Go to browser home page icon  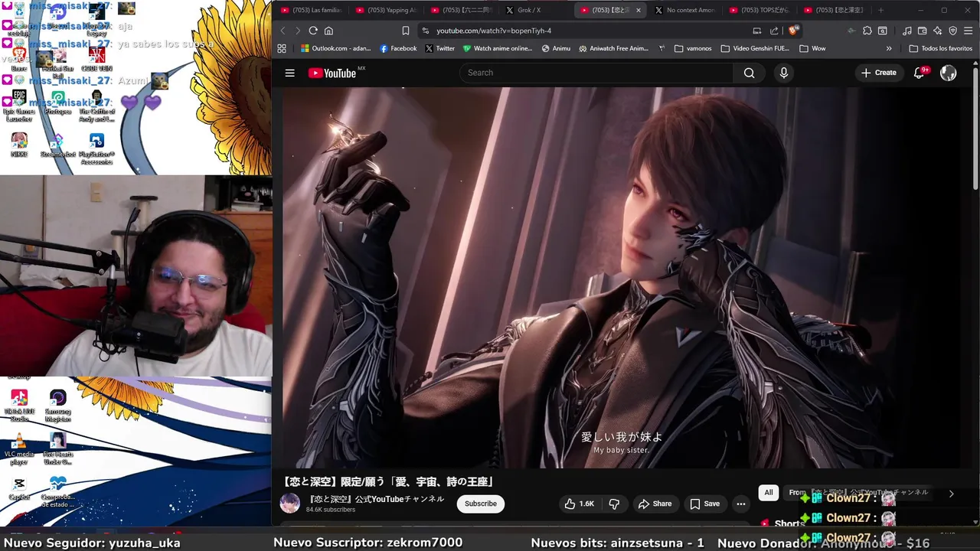[x=328, y=31]
